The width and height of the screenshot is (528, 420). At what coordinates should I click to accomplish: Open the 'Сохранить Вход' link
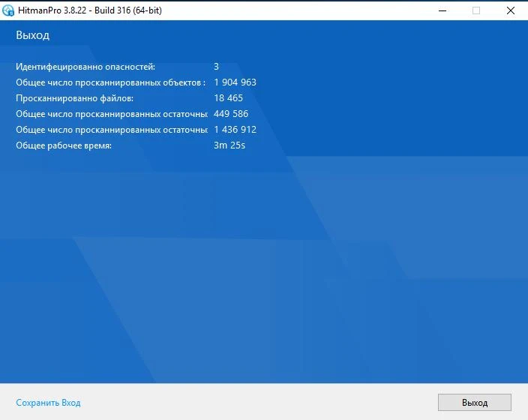coord(48,403)
